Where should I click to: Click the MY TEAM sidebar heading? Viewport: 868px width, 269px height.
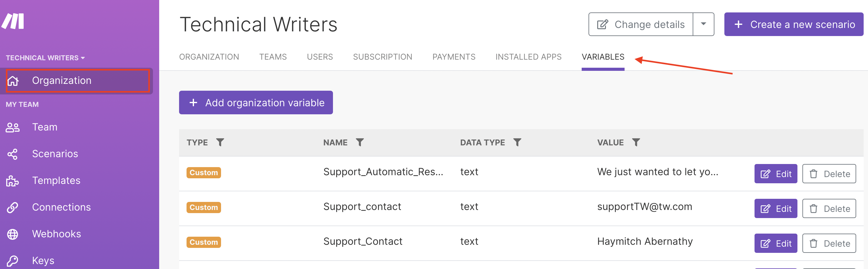click(22, 104)
